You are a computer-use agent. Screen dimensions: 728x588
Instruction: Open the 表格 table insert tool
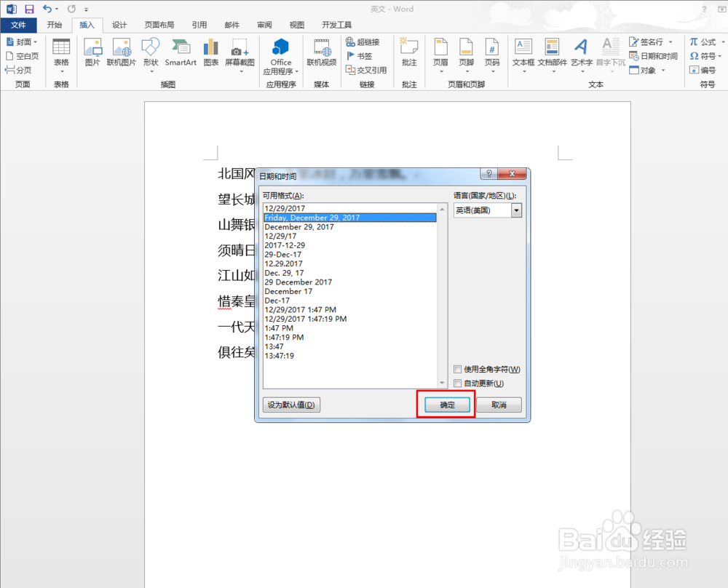tap(61, 56)
